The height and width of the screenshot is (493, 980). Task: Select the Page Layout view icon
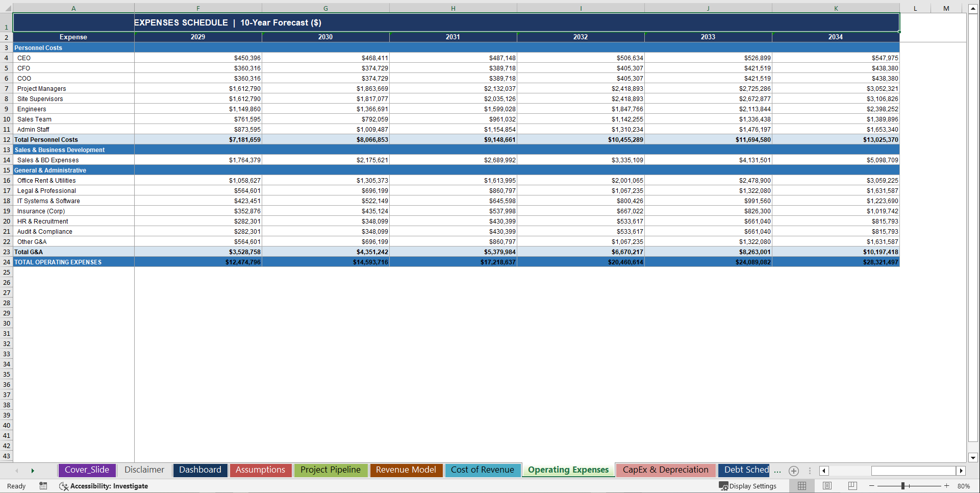(827, 486)
